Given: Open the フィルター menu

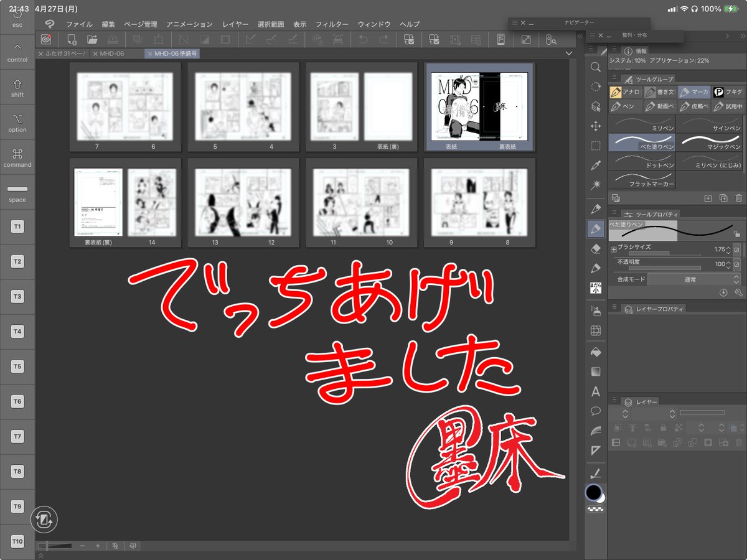Looking at the screenshot, I should (x=332, y=24).
